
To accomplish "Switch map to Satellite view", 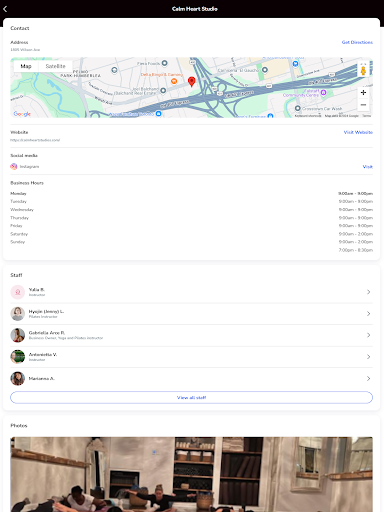I will coord(55,66).
